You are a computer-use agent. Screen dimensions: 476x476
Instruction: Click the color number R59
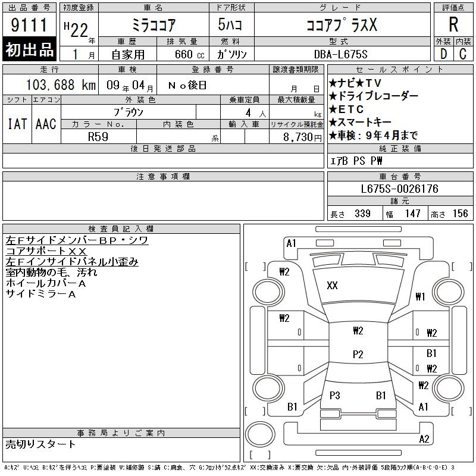click(98, 137)
